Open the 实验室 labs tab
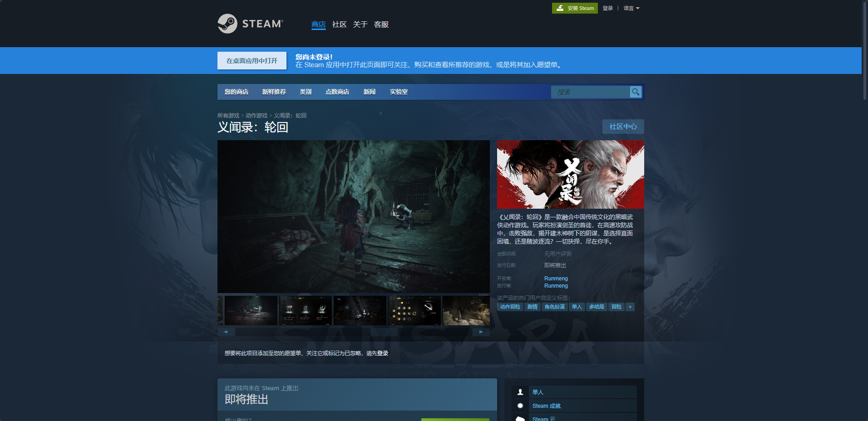The width and height of the screenshot is (868, 421). tap(399, 92)
